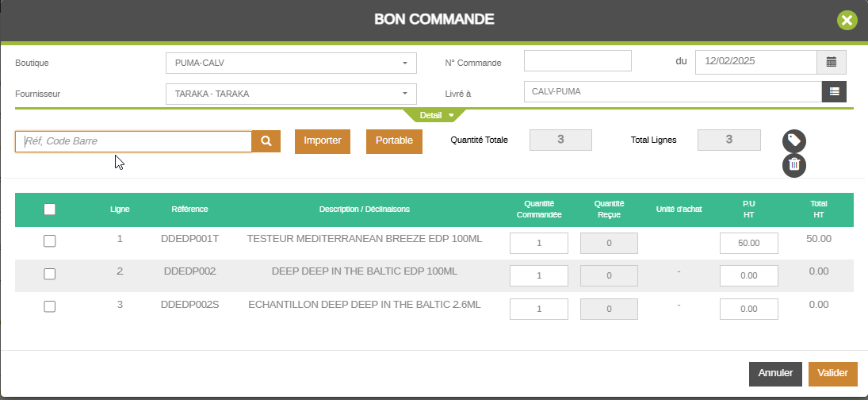Click the search magnifier icon button

[x=266, y=141]
